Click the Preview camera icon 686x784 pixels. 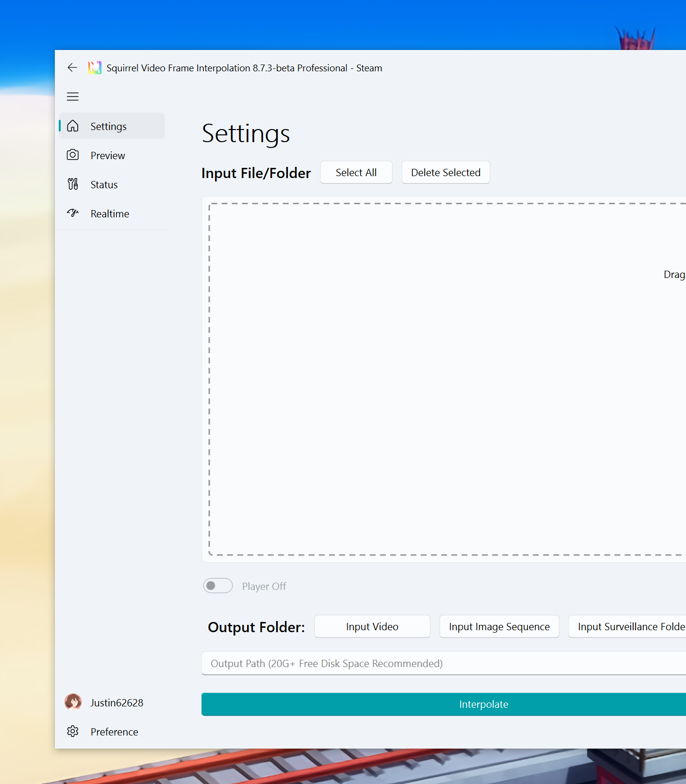[x=73, y=155]
